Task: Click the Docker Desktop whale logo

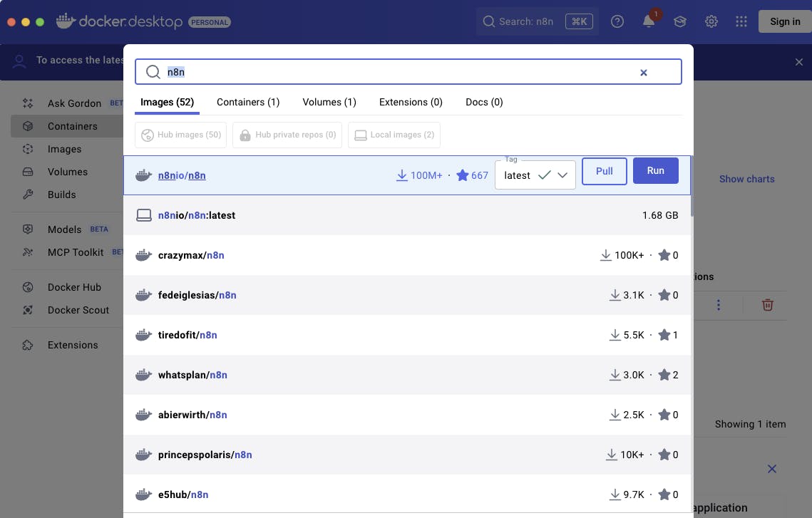Action: point(66,21)
